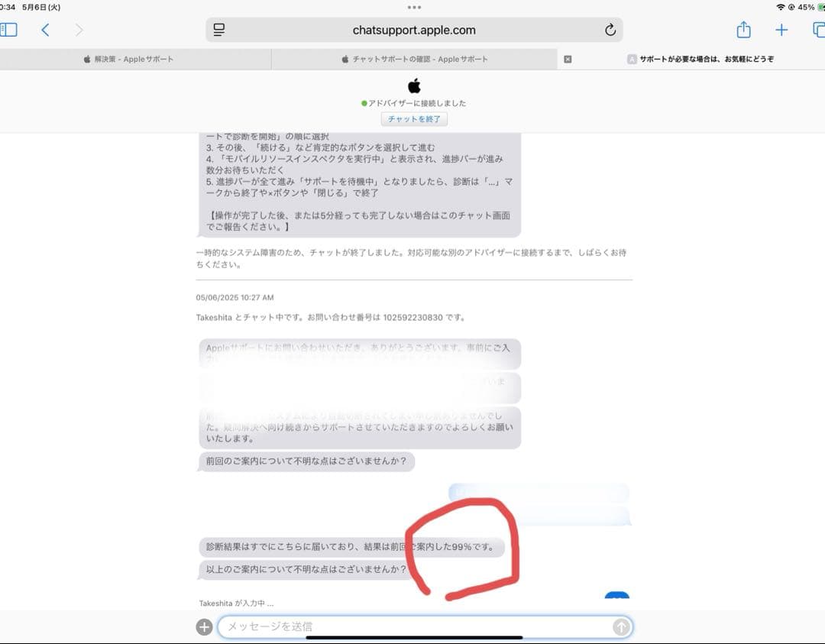Click the チャットを終了 button
The image size is (825, 644).
(x=414, y=119)
